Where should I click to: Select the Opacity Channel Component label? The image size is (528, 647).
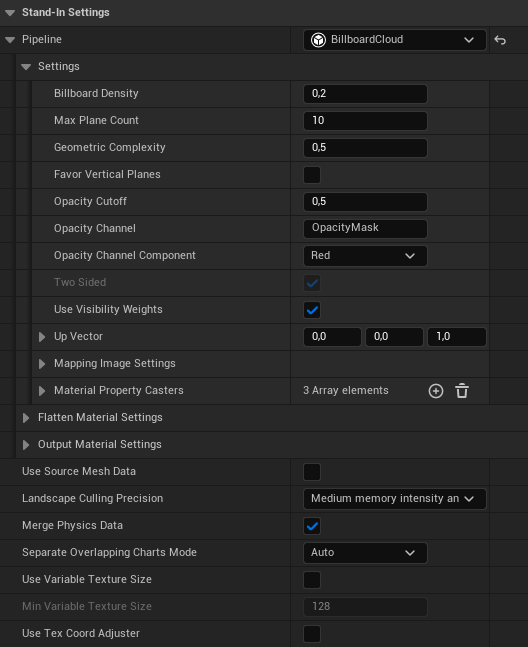click(x=125, y=255)
